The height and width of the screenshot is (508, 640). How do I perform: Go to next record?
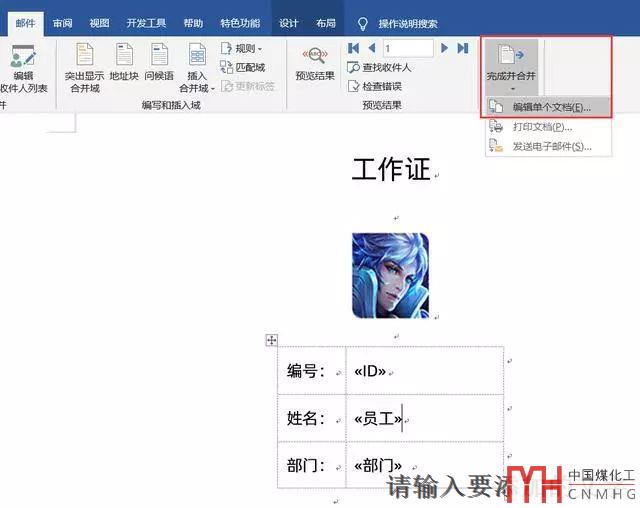[444, 49]
